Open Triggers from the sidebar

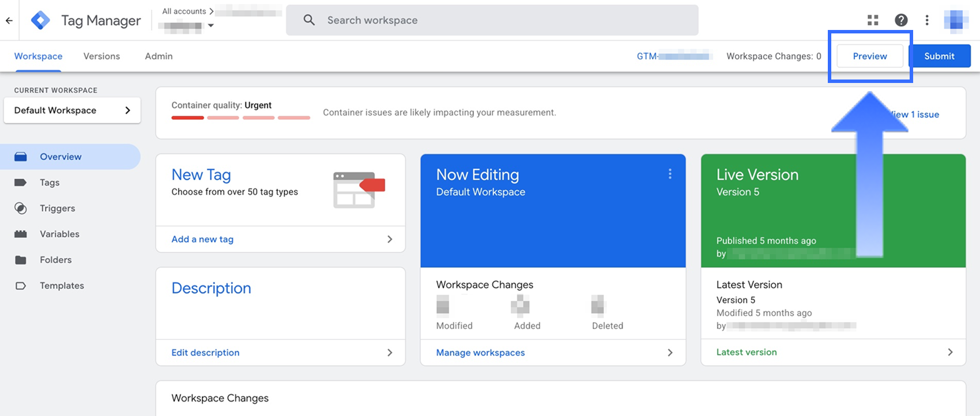(57, 209)
